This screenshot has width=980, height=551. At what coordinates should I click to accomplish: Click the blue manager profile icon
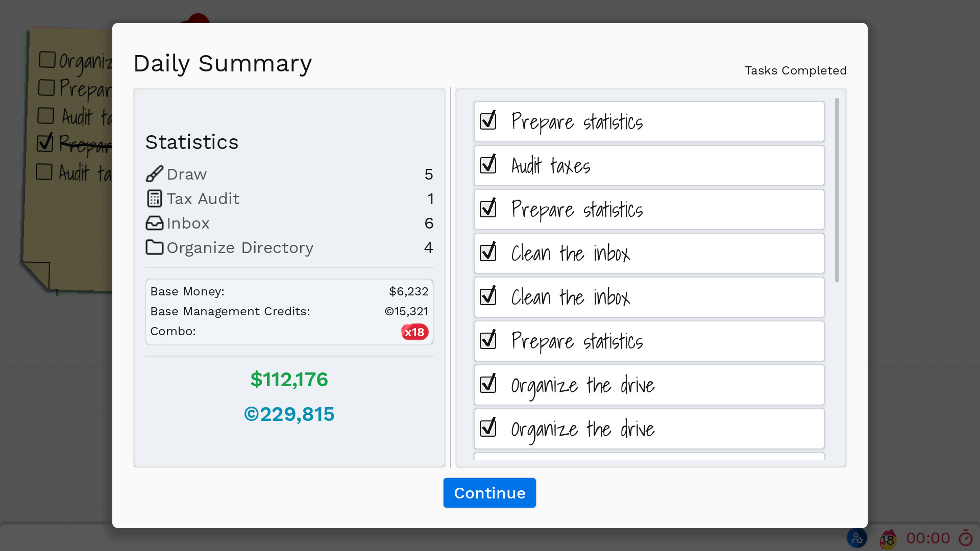[x=857, y=538]
